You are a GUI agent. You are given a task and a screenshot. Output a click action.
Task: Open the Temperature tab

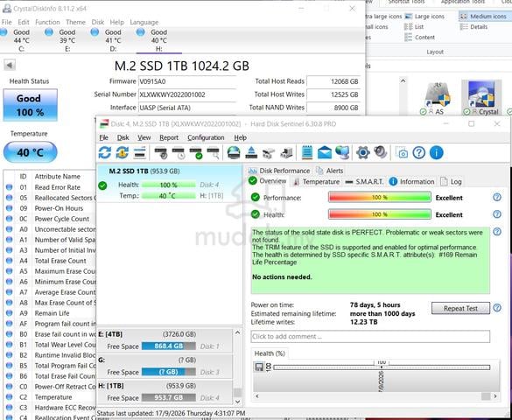click(316, 181)
